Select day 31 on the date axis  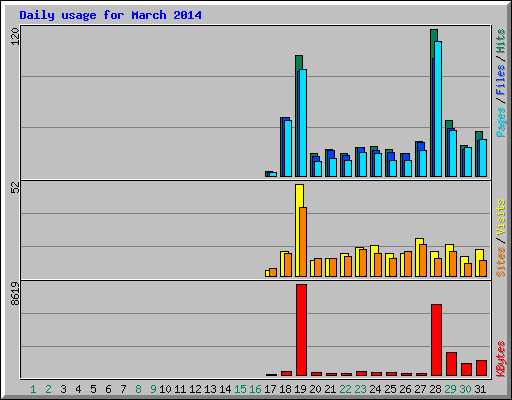pyautogui.click(x=480, y=389)
